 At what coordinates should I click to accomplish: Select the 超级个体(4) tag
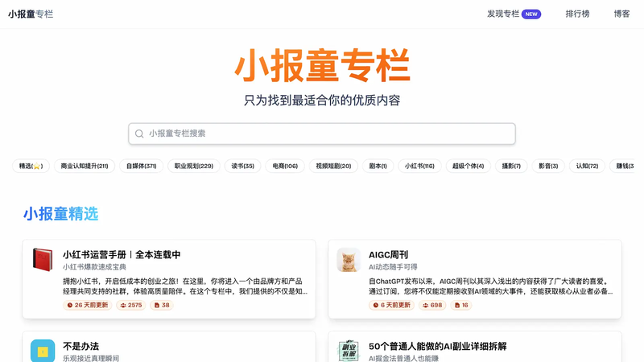point(469,166)
